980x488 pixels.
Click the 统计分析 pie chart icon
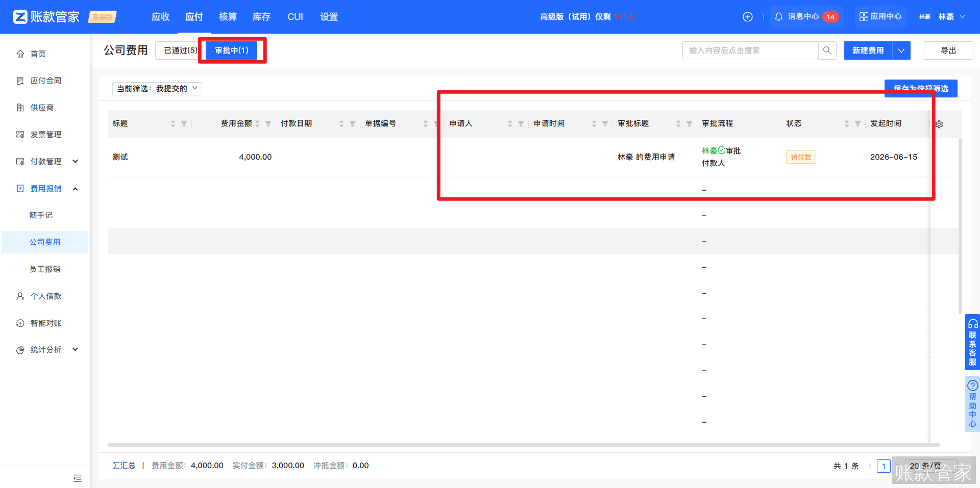tap(20, 350)
